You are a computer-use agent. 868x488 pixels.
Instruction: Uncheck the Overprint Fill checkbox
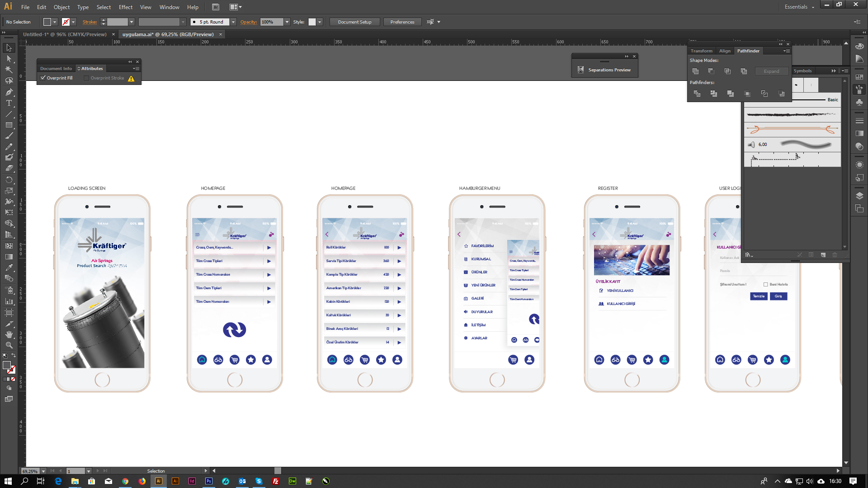tap(43, 78)
